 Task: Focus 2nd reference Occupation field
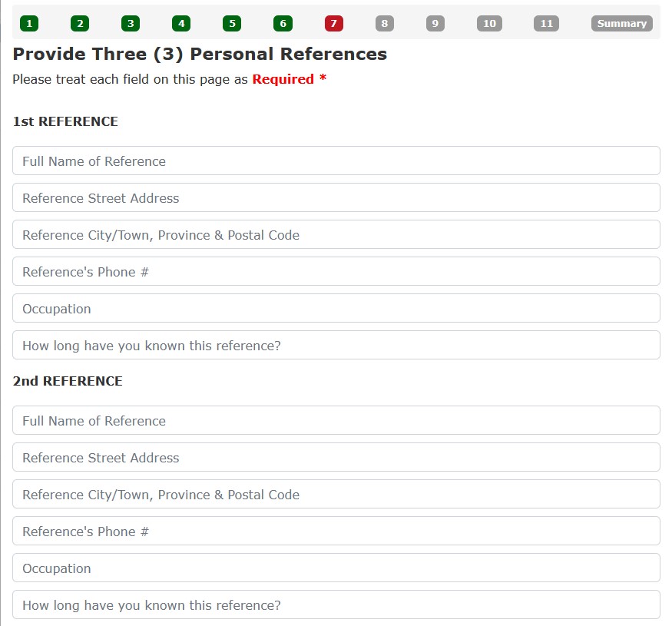336,568
